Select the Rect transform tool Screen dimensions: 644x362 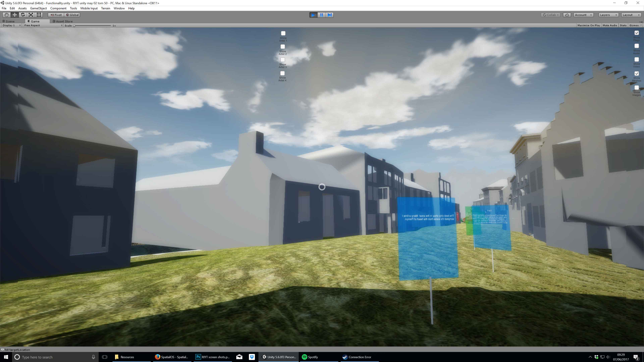(39, 15)
